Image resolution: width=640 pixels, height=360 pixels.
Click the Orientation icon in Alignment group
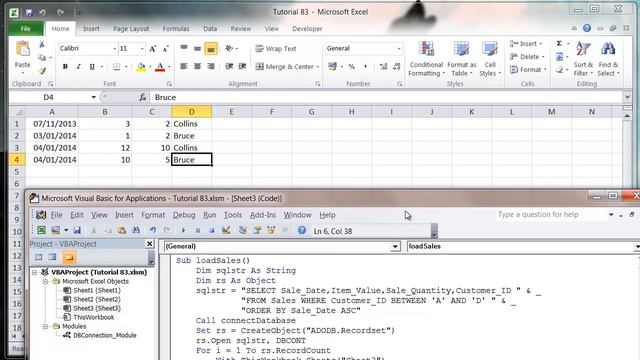tap(229, 49)
